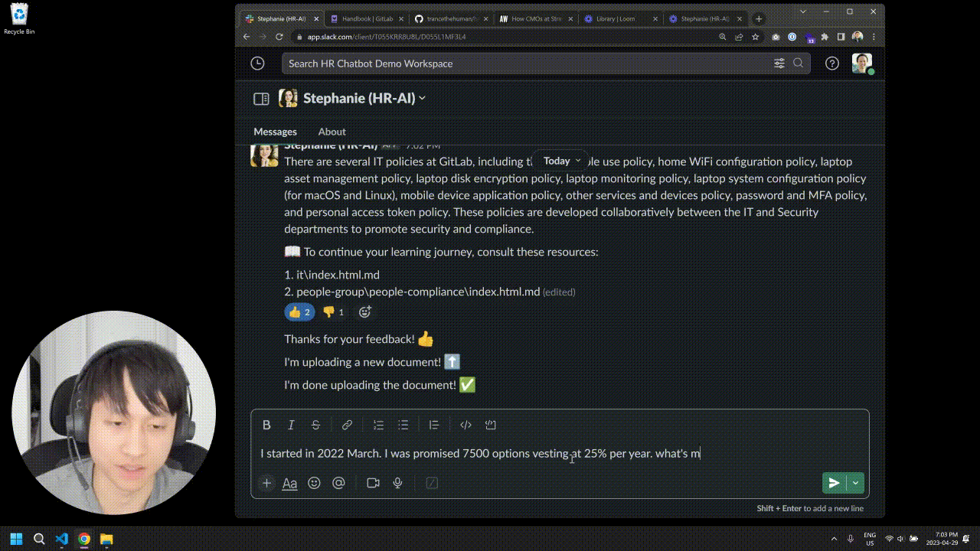Open Chrome three-dot menu
This screenshot has width=980, height=551.
coord(874,37)
